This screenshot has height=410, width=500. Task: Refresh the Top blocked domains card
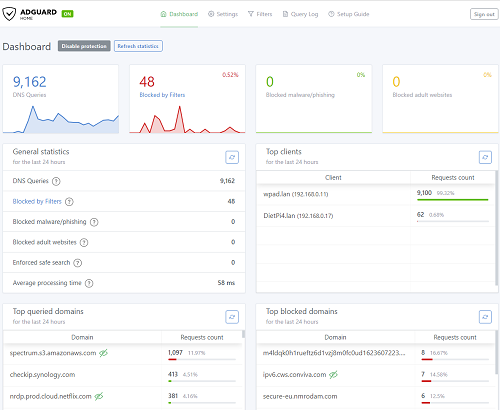point(485,317)
